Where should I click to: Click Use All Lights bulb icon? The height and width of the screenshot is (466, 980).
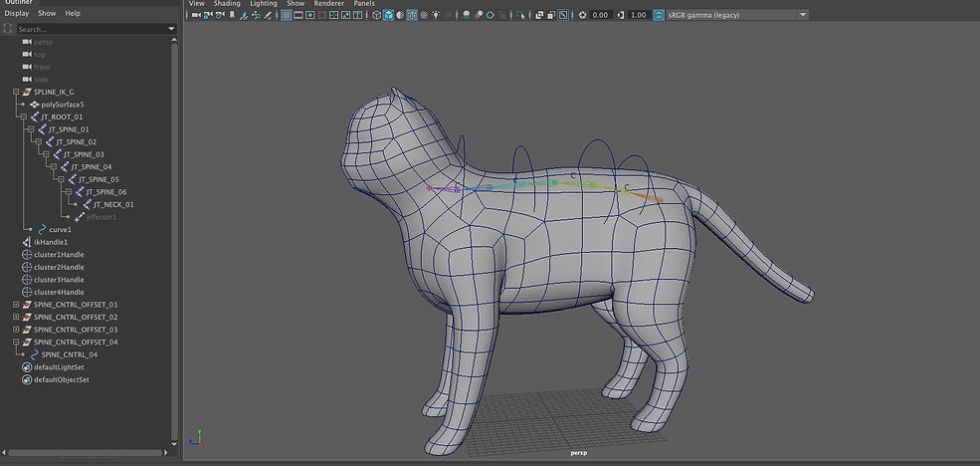[436, 15]
